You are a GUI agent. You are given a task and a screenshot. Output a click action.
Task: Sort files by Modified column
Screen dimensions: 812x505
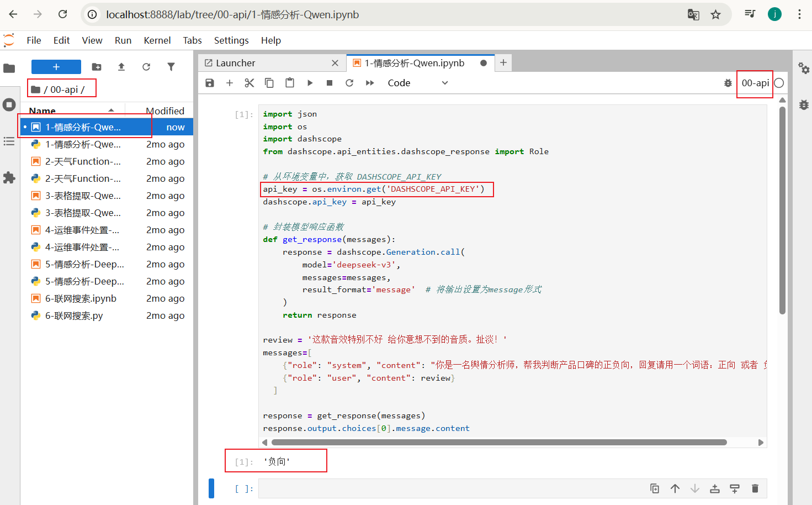(x=160, y=111)
